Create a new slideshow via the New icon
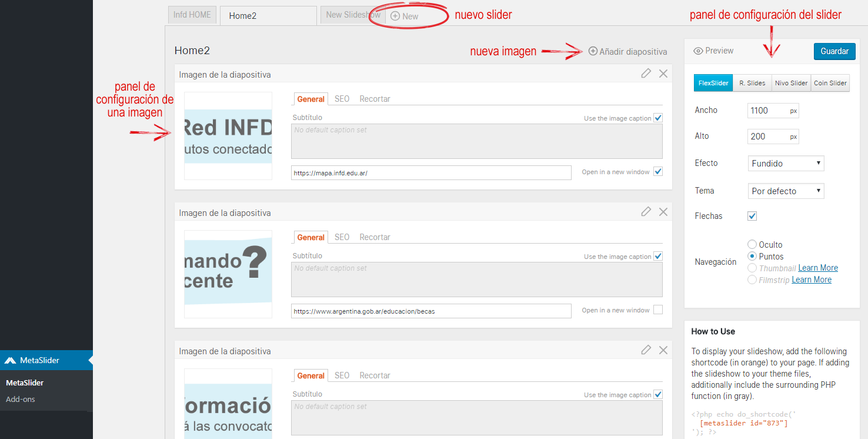Viewport: 868px width, 439px height. click(404, 15)
